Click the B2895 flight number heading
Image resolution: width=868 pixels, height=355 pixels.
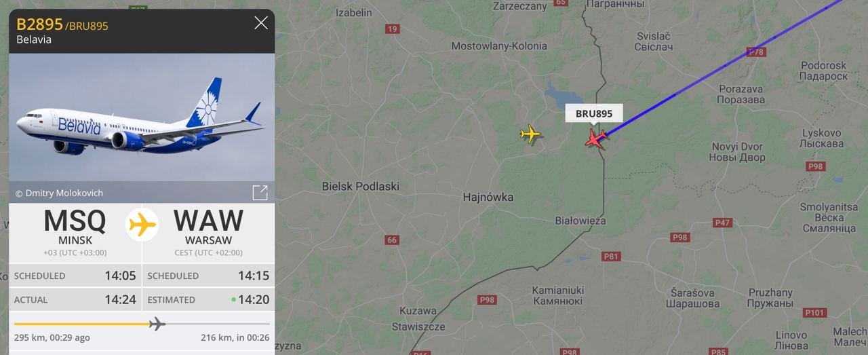pyautogui.click(x=39, y=24)
